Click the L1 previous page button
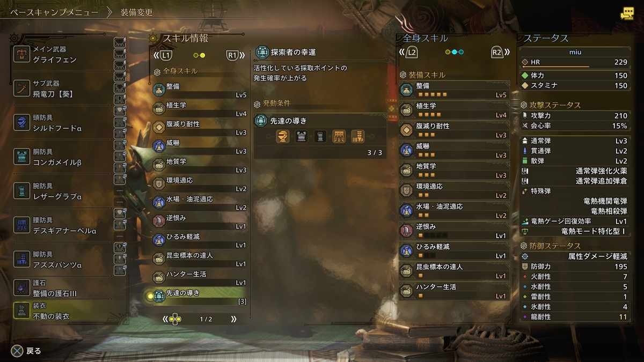 (165, 55)
